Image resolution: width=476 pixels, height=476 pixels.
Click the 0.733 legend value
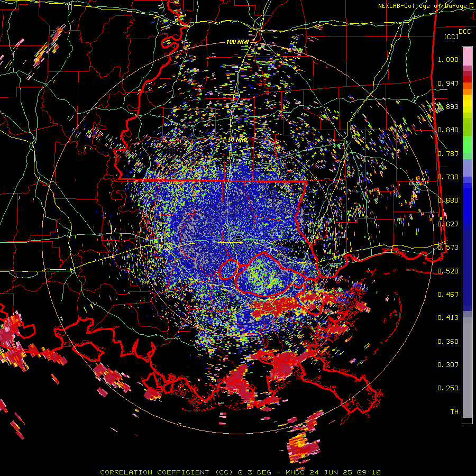point(448,177)
